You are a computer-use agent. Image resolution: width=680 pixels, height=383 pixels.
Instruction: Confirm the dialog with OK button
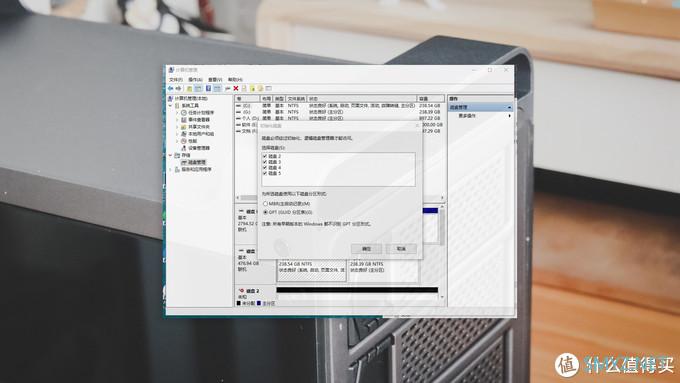366,249
